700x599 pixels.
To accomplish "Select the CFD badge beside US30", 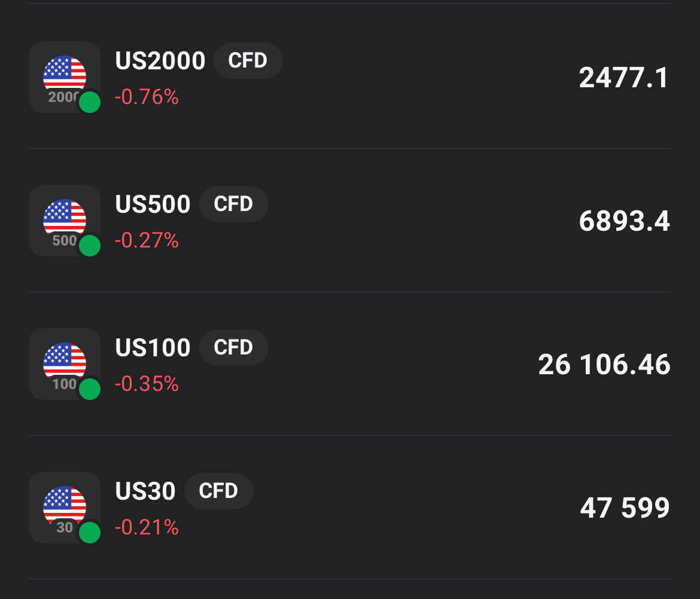I will 218,491.
